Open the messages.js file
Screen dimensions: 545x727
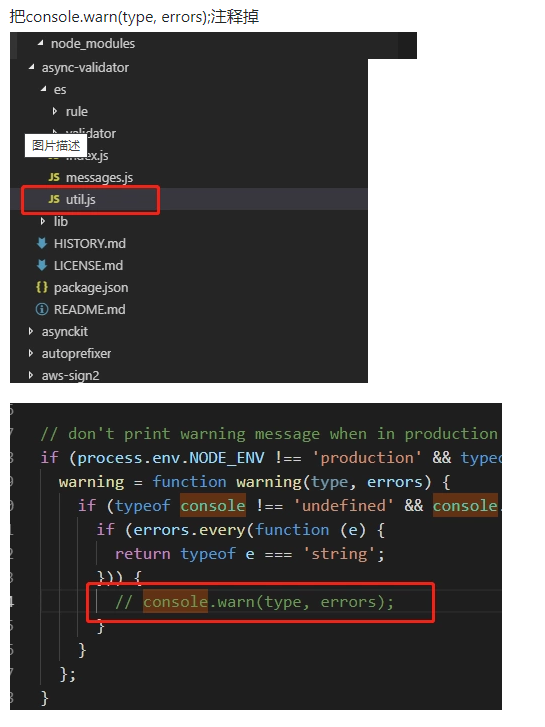99,178
